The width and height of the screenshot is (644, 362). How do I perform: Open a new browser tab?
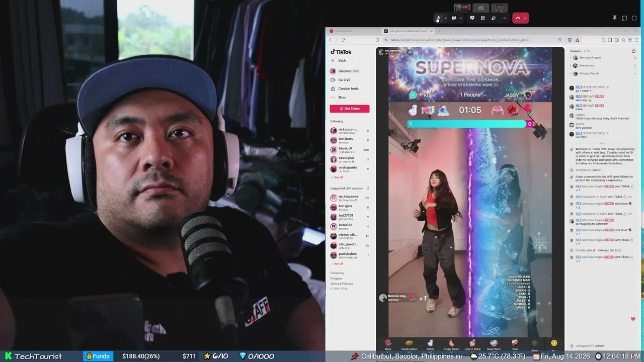click(x=439, y=31)
